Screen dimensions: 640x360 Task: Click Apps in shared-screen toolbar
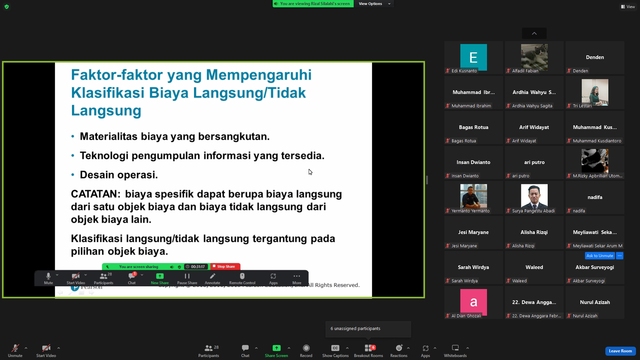273,278
